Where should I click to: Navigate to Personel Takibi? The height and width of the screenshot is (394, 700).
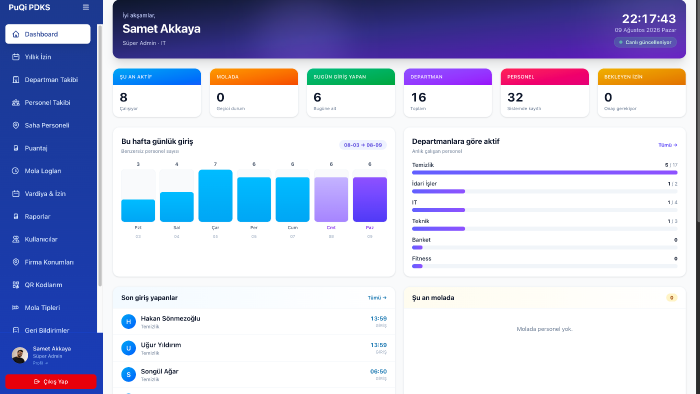48,103
